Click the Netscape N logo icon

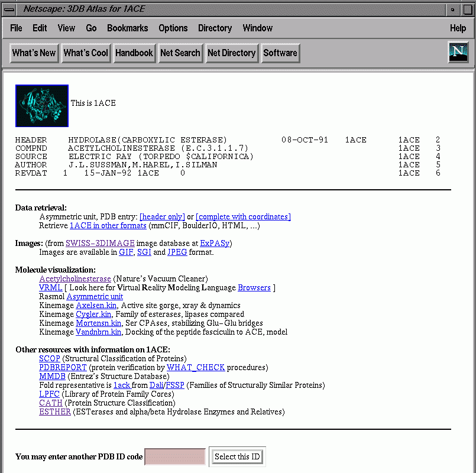tap(458, 53)
